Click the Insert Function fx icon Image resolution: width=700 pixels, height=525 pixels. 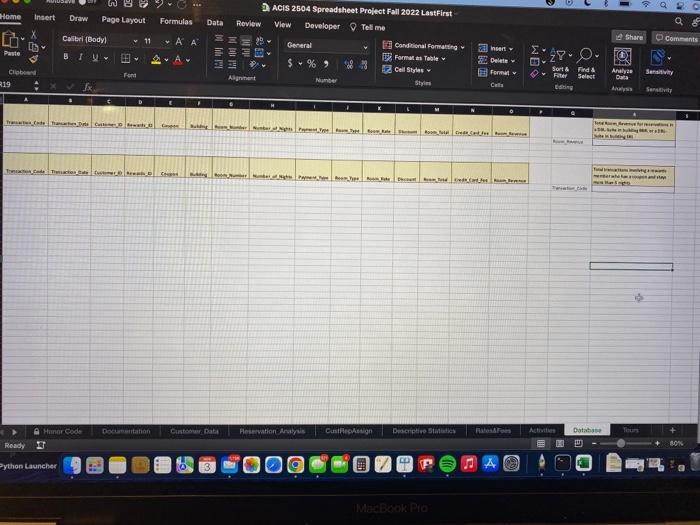point(88,87)
